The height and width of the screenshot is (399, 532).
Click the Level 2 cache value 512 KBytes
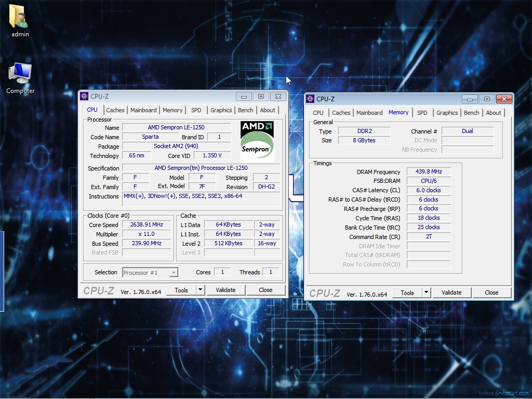[229, 243]
